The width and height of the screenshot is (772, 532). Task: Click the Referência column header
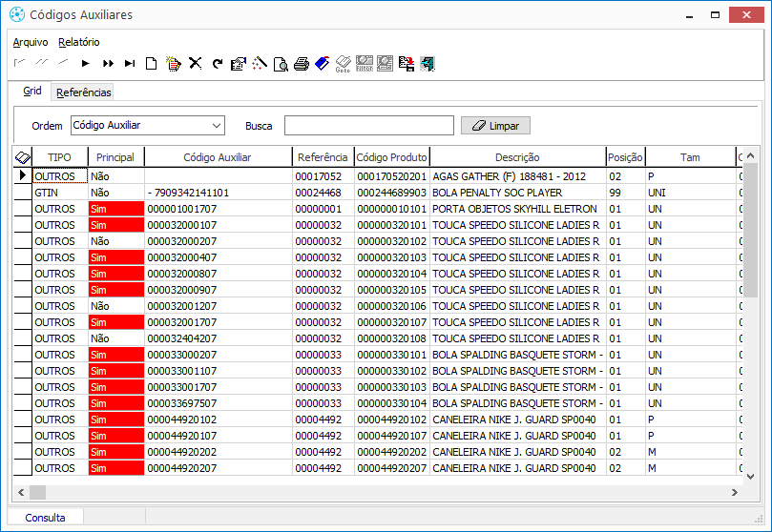point(323,157)
